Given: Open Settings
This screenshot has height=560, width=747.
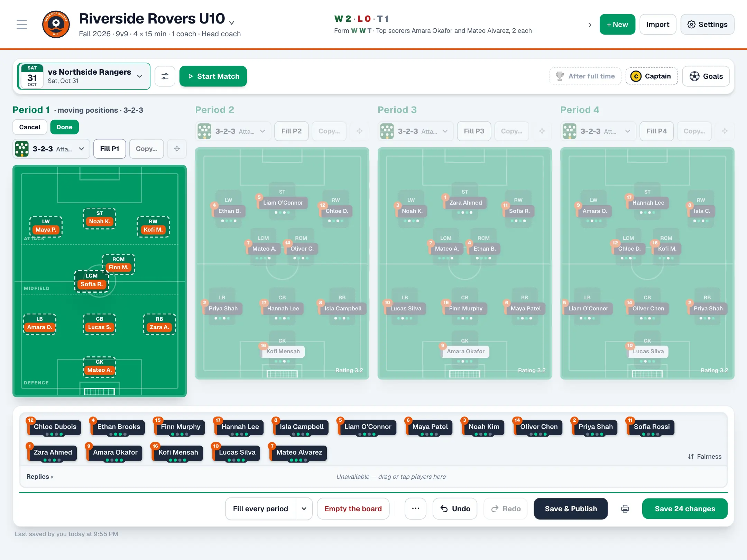Looking at the screenshot, I should click(707, 25).
